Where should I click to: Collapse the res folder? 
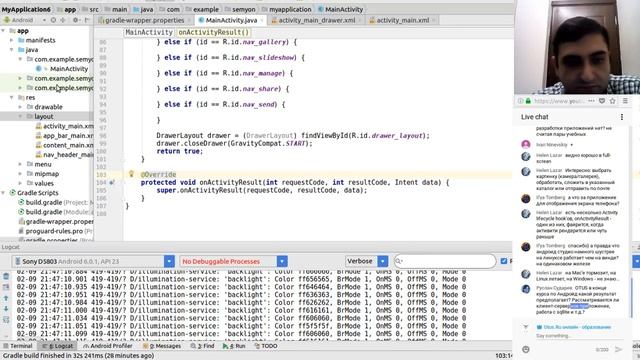[x=12, y=98]
